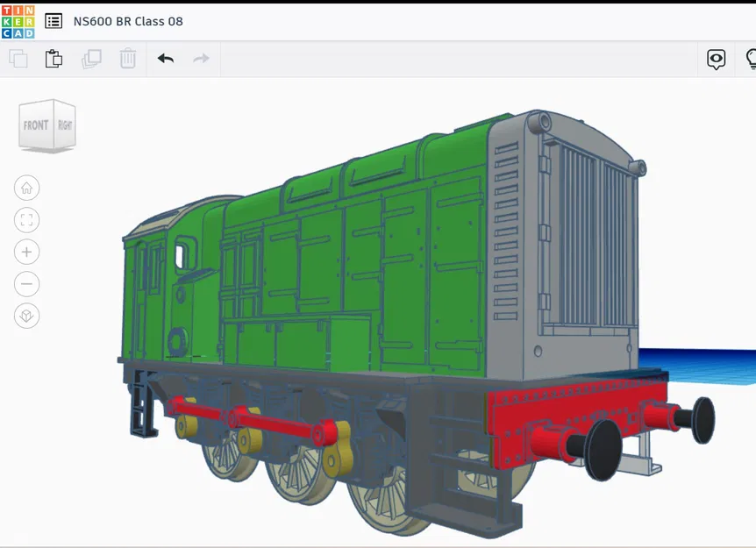The image size is (756, 548).
Task: Copy the selected shape
Action: [x=18, y=58]
